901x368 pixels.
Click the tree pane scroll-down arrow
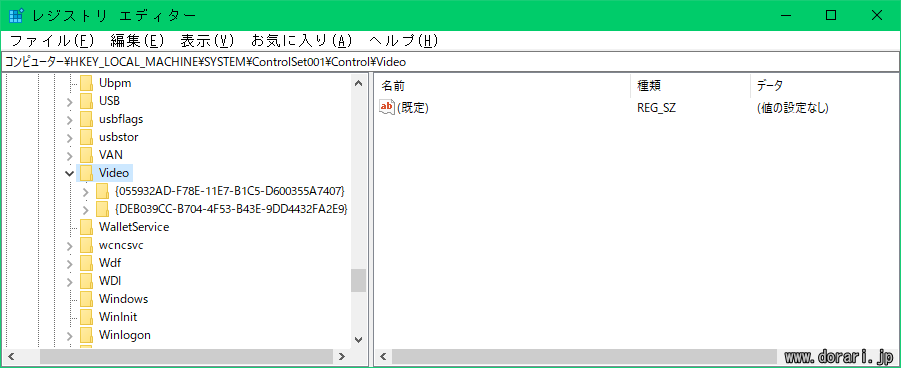[x=359, y=339]
